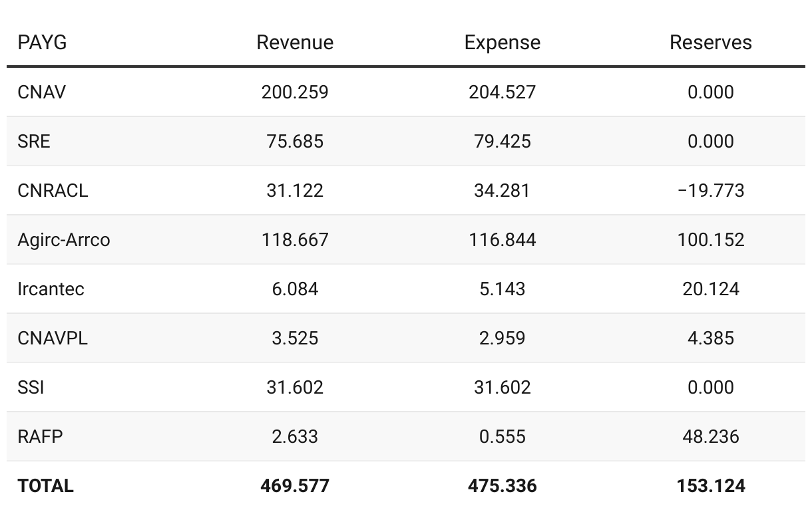Select the SRE row label
Viewport: 812px width, 516px height.
click(x=34, y=141)
